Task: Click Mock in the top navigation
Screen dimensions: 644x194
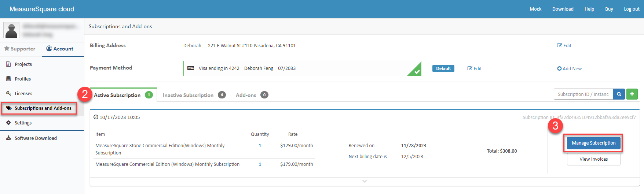Action: click(x=535, y=9)
